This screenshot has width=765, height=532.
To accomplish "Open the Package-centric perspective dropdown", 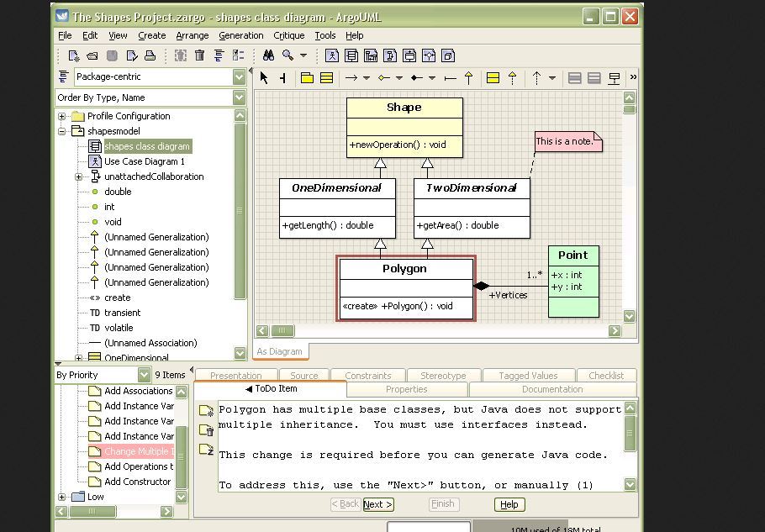I will [x=240, y=76].
